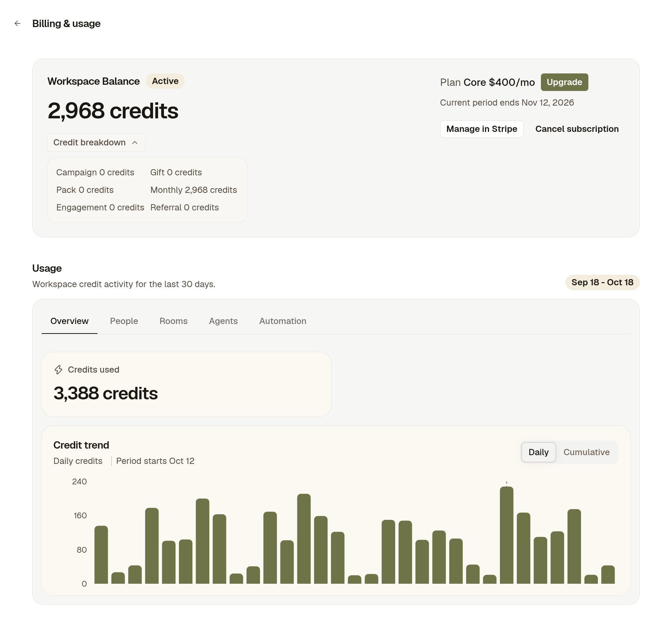This screenshot has height=621, width=672.
Task: Click the '240' y-axis label
Action: (79, 481)
